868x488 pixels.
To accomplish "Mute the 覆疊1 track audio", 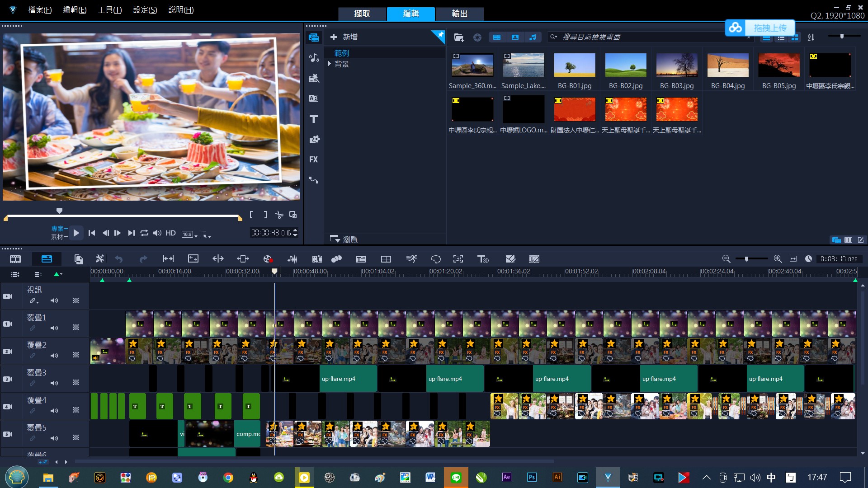I will tap(54, 328).
